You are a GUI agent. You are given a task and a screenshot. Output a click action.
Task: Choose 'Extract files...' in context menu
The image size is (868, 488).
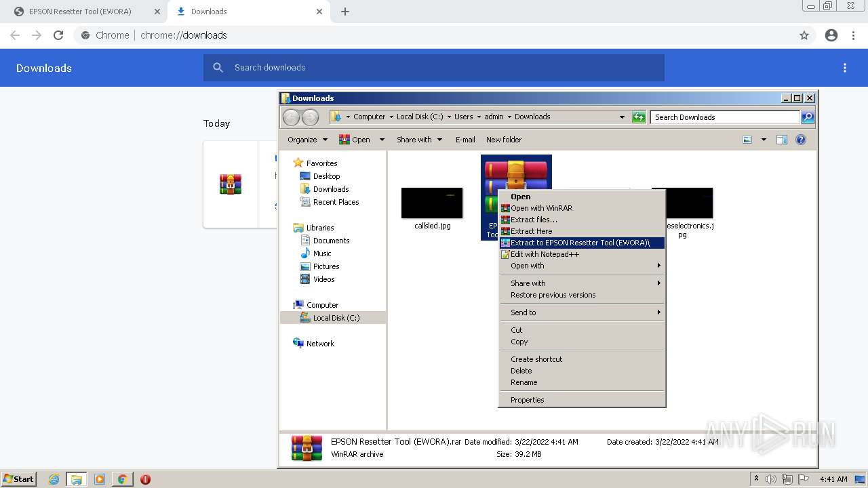coord(582,220)
